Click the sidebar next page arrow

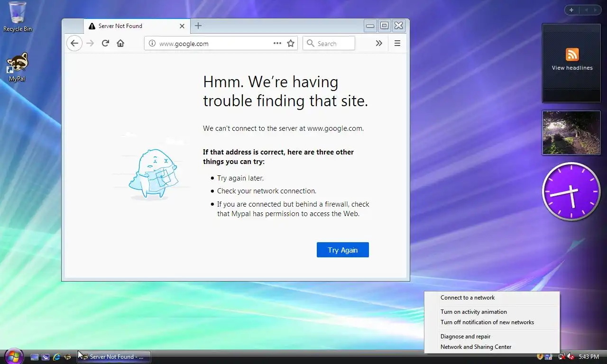point(595,10)
